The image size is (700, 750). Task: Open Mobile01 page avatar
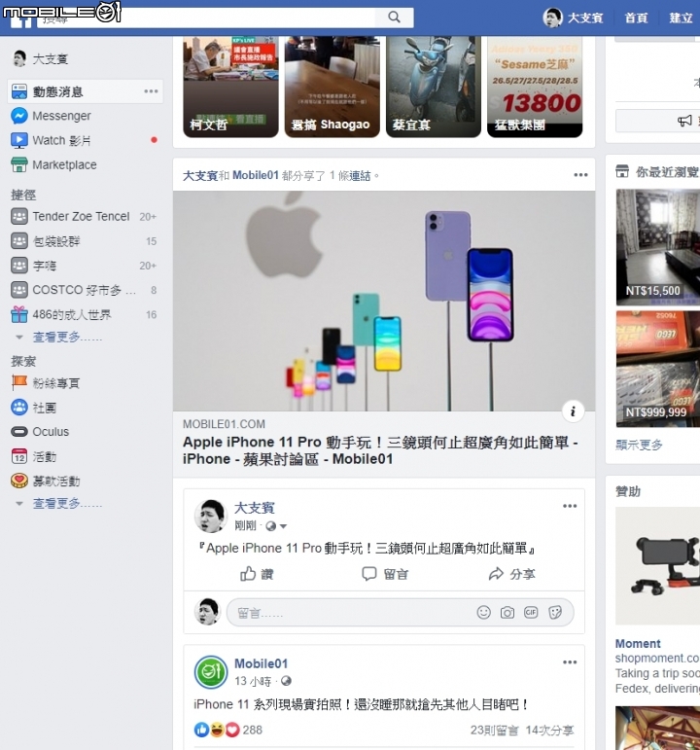210,671
